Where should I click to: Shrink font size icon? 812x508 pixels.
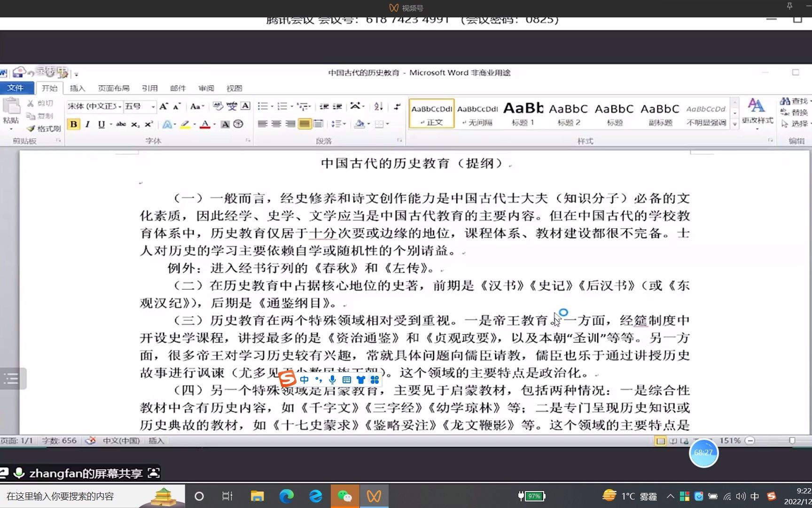pyautogui.click(x=177, y=106)
